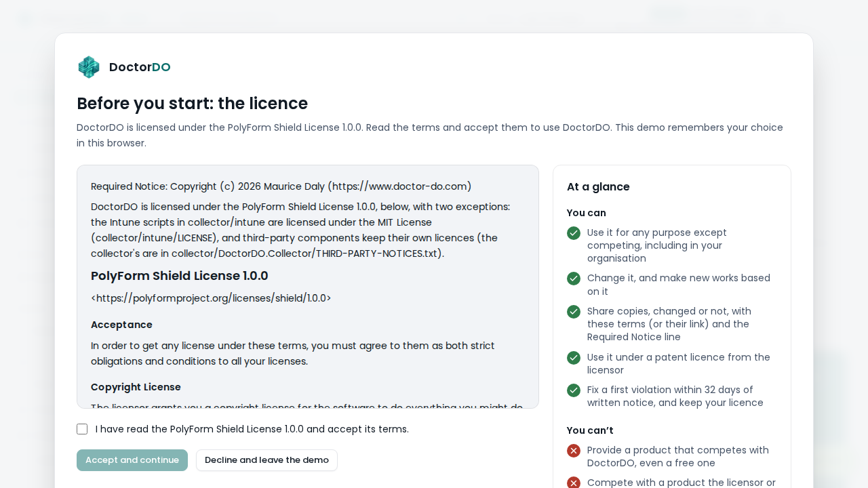Click the "Acceptance" section heading
The width and height of the screenshot is (868, 488).
121,325
